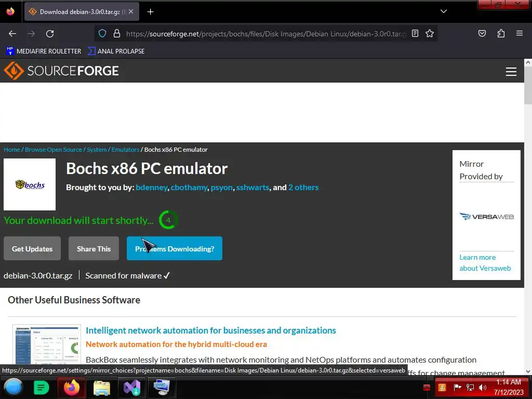Open the tracking protection shield icon
This screenshot has width=532, height=399.
click(102, 34)
